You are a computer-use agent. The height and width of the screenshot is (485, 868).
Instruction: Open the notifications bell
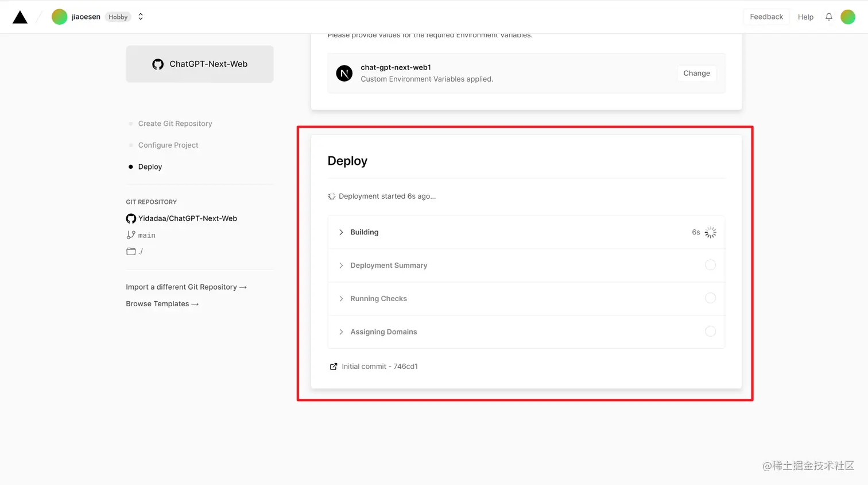[x=829, y=17]
